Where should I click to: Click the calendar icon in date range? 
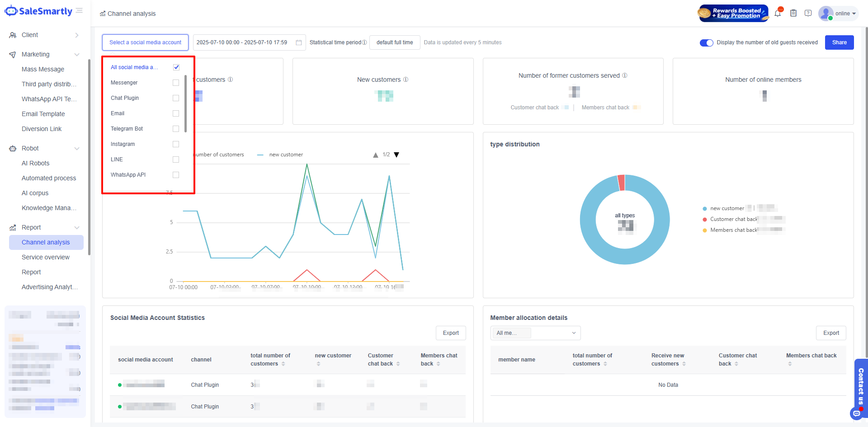pos(299,42)
